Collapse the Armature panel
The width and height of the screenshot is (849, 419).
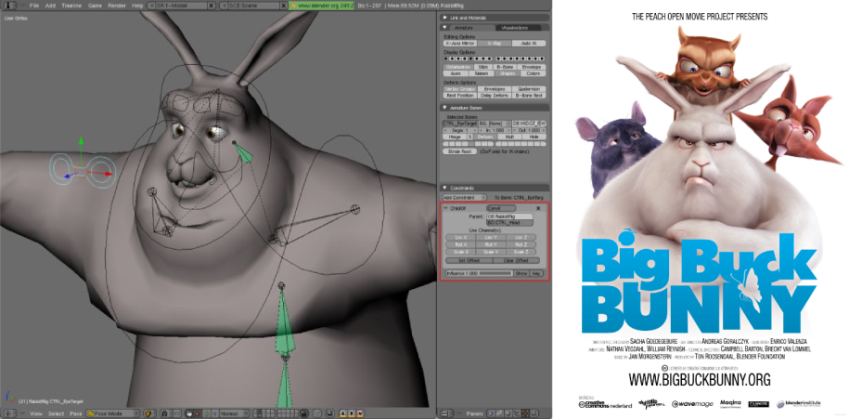click(x=445, y=28)
